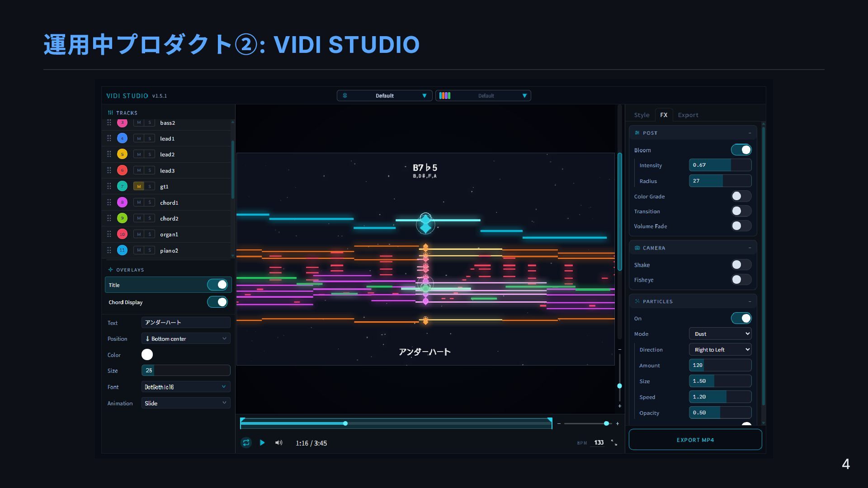Screen dimensions: 868x488
Task: Click the lead2 track color badge 5
Action: tap(122, 154)
